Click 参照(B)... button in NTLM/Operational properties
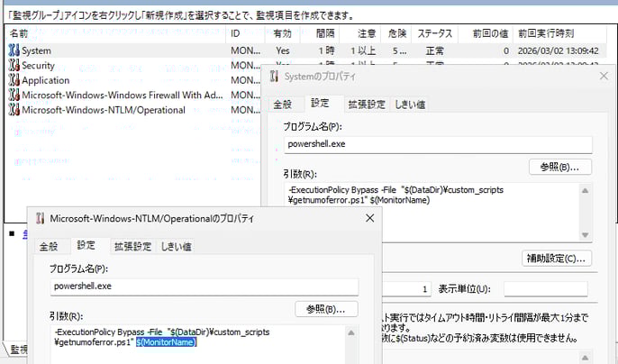This screenshot has height=364, width=618. click(326, 309)
